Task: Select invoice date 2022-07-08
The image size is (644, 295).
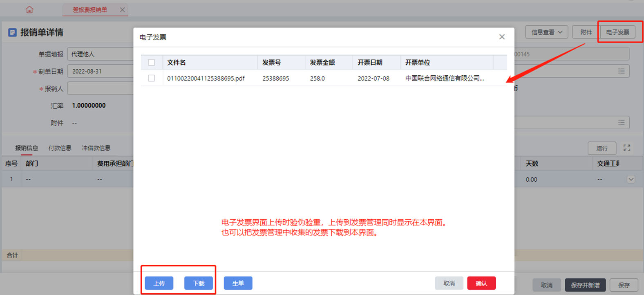Action: point(373,78)
